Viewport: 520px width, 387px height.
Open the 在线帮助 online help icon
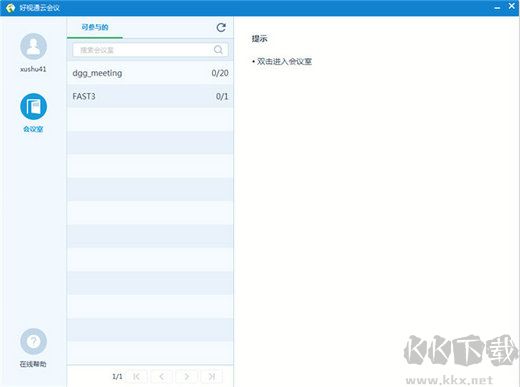[33, 341]
